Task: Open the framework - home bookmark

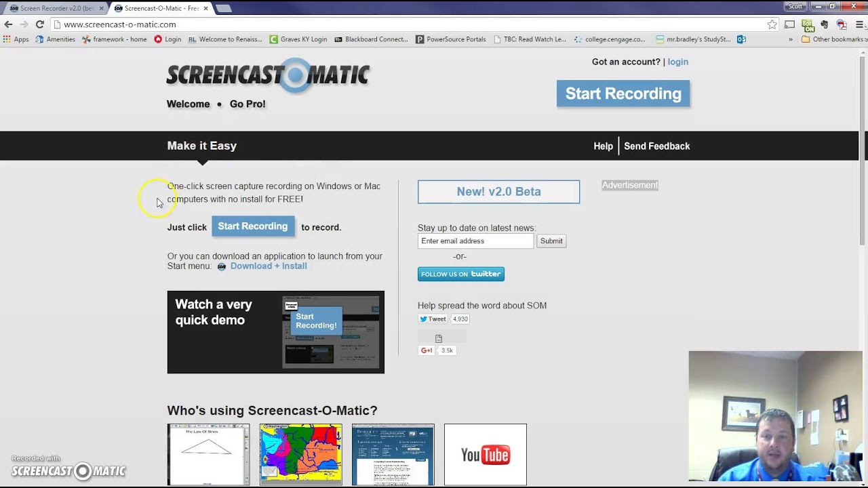Action: click(x=114, y=39)
